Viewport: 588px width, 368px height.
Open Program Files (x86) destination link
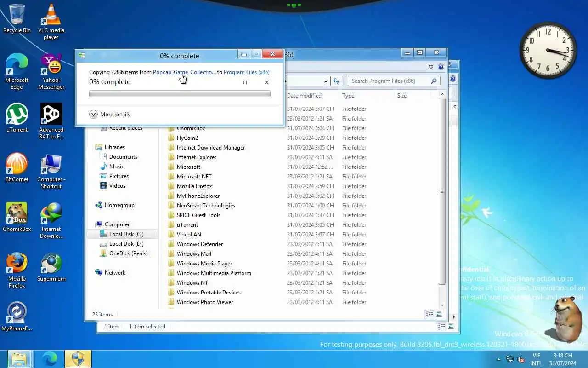point(246,72)
